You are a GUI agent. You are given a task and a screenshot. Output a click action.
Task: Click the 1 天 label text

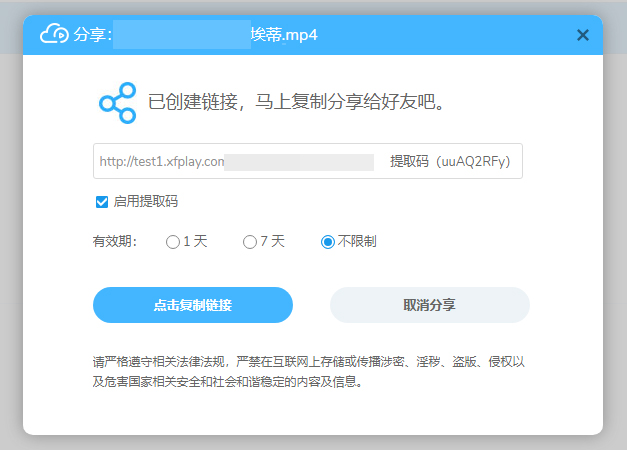(x=196, y=241)
